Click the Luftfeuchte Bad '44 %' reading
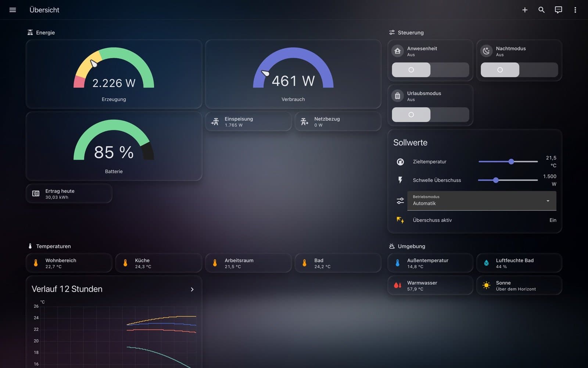588x368 pixels. [501, 267]
